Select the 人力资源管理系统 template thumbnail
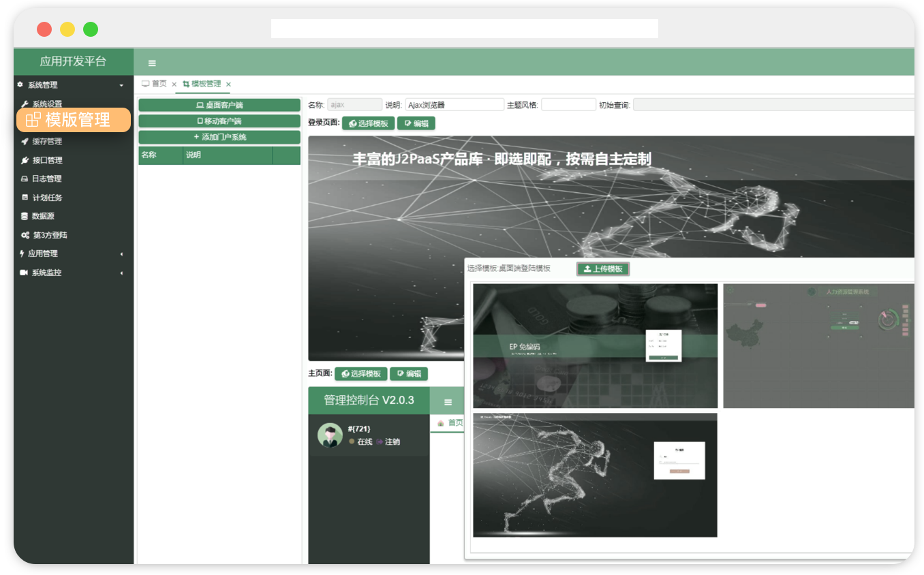The height and width of the screenshot is (575, 924). tap(818, 345)
